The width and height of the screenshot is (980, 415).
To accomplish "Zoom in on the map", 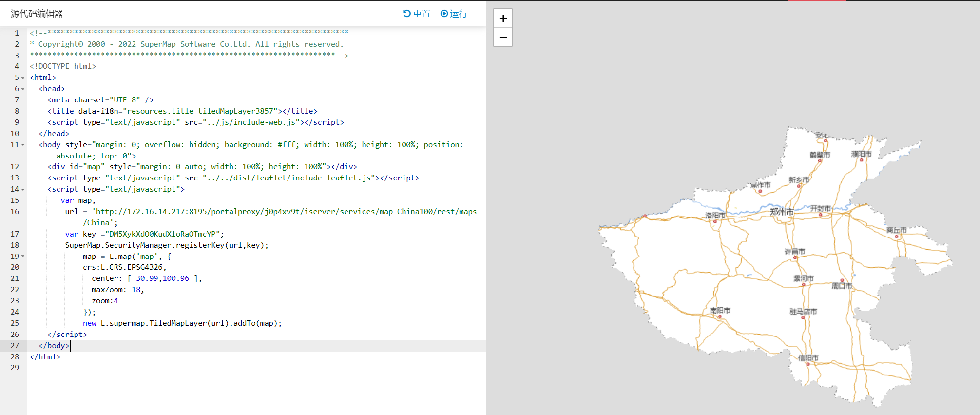I will [x=503, y=19].
